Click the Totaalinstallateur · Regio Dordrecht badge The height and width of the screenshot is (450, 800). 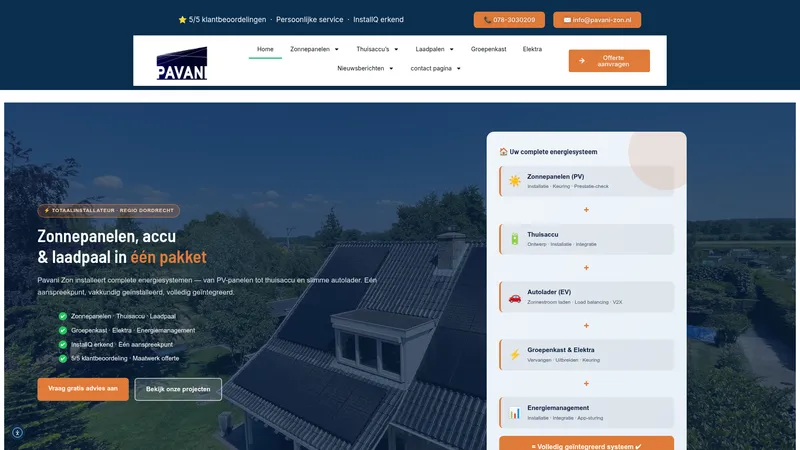[109, 211]
